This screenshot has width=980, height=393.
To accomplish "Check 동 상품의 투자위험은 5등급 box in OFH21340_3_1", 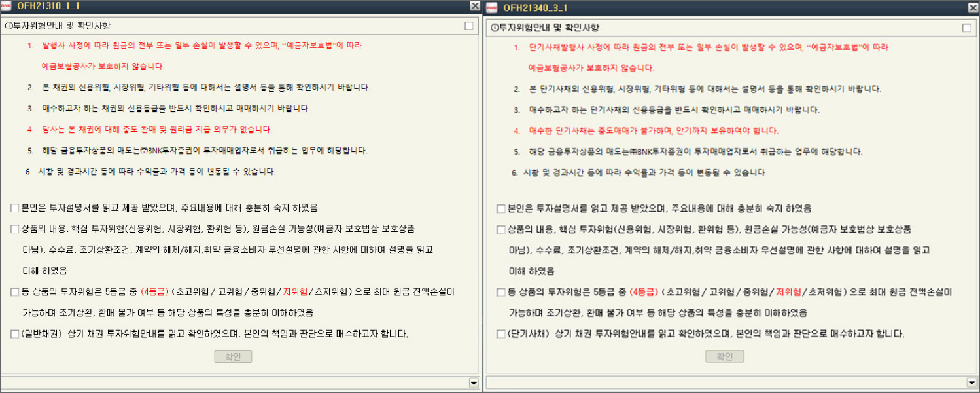I will click(500, 292).
